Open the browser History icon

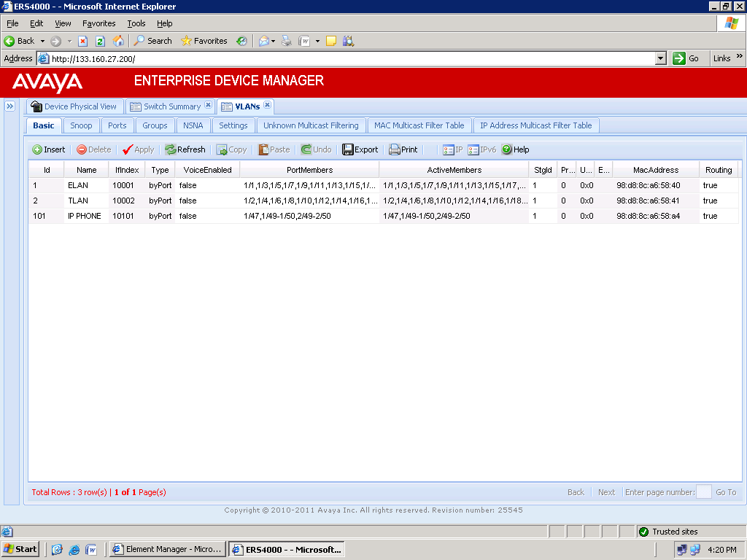tap(242, 41)
